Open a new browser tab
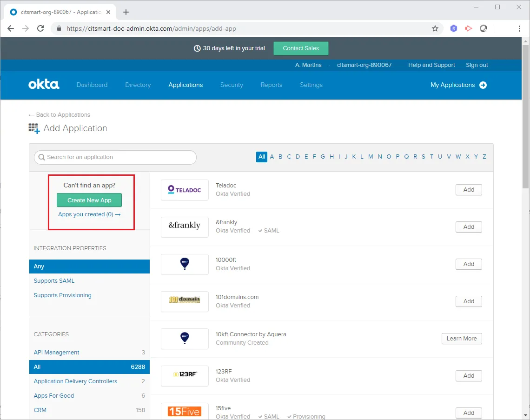Screen dimensions: 530x420 pyautogui.click(x=126, y=12)
